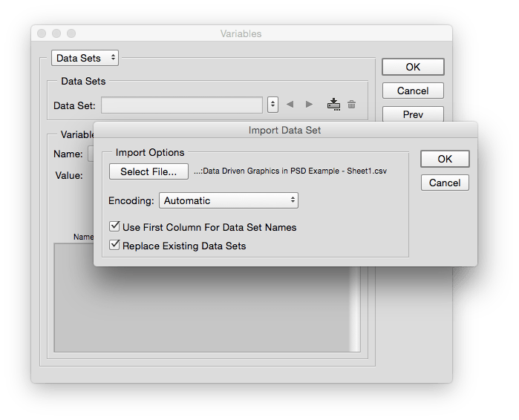The width and height of the screenshot is (519, 420).
Task: Open the Encoding dropdown set to Automatic
Action: point(229,200)
